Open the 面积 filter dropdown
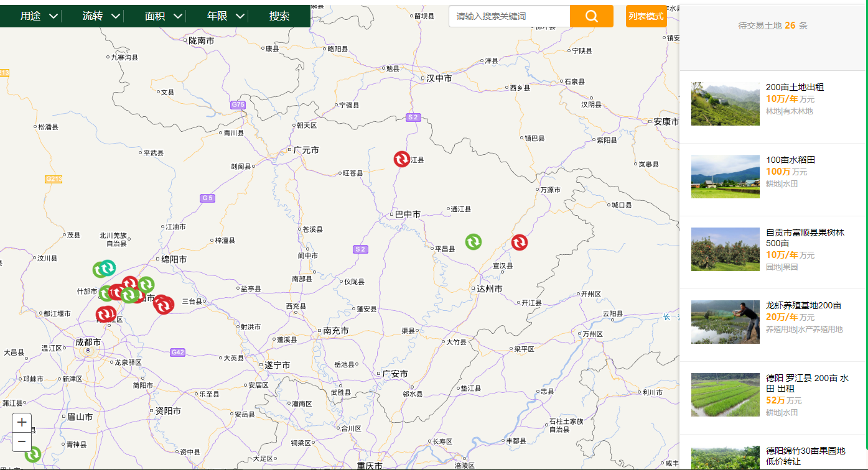Screen dimensions: 868x470 pyautogui.click(x=163, y=16)
